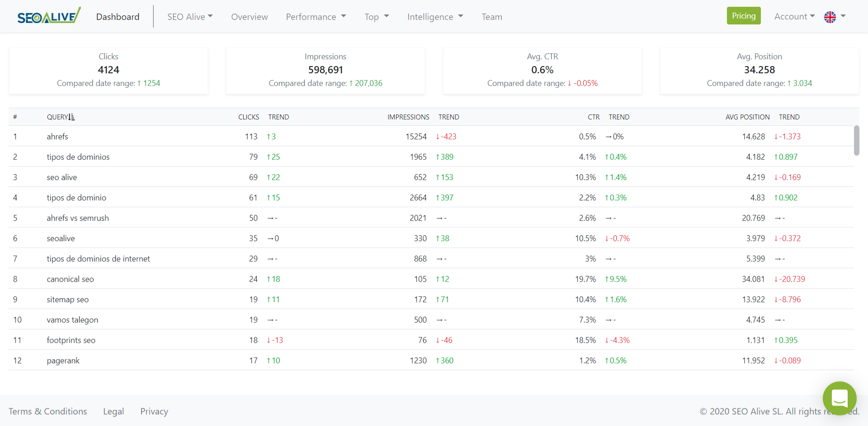868x426 pixels.
Task: Sort by the IMPRESSIONS column header
Action: pyautogui.click(x=408, y=117)
